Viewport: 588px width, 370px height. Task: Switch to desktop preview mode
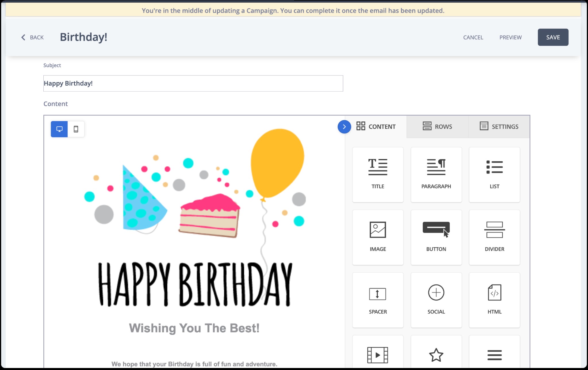(59, 129)
